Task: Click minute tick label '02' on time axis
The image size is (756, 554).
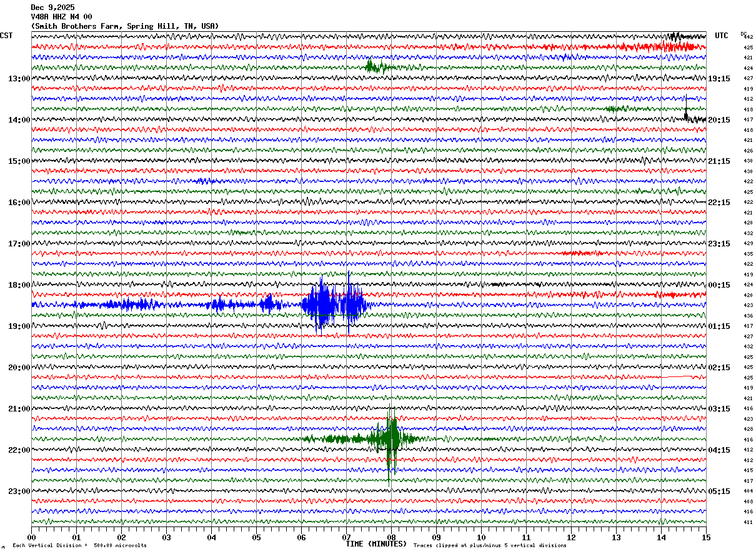Action: coord(121,537)
